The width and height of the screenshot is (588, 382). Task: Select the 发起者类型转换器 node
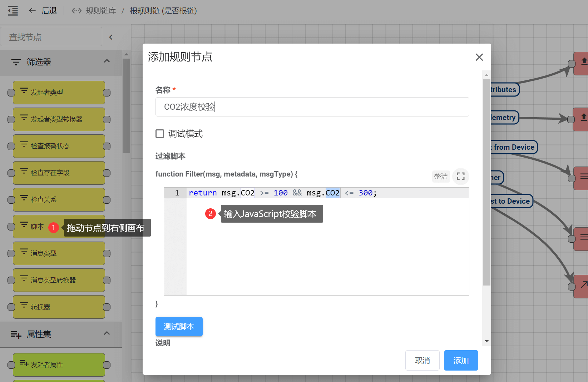tap(59, 119)
